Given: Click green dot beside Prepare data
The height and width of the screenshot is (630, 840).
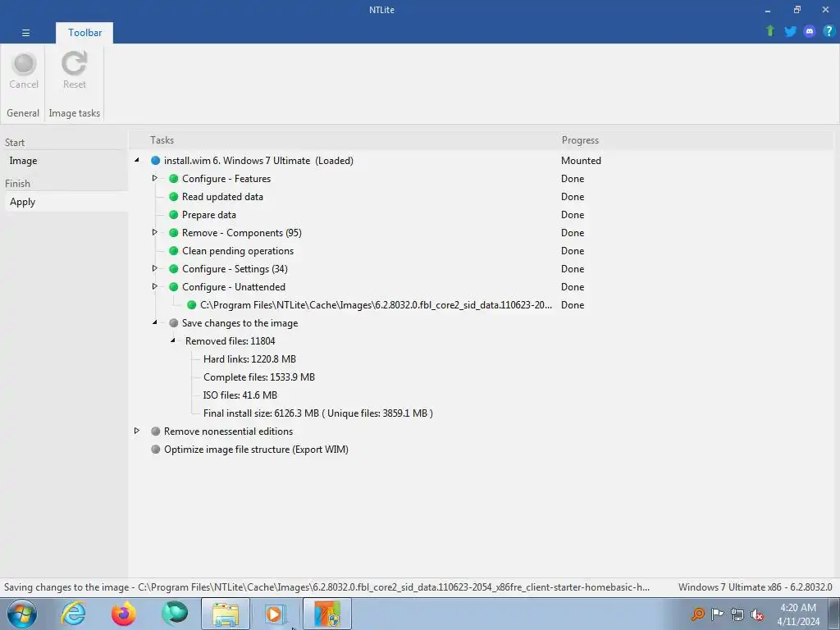Looking at the screenshot, I should (x=174, y=215).
